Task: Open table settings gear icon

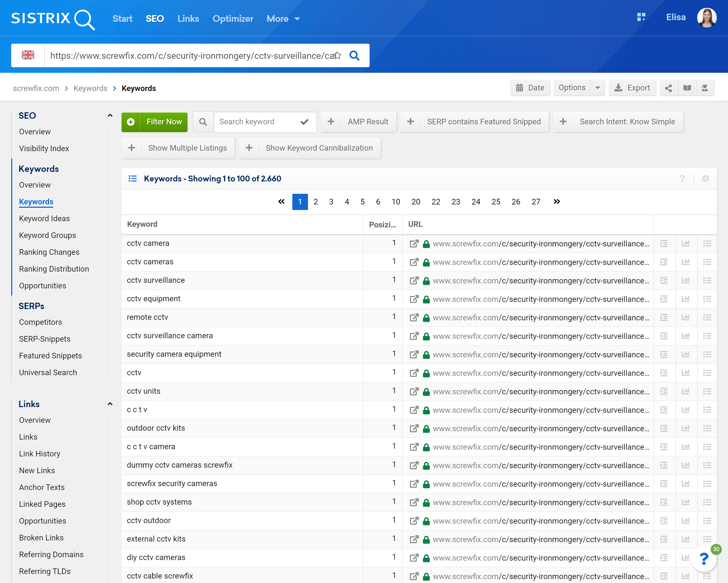Action: point(705,178)
